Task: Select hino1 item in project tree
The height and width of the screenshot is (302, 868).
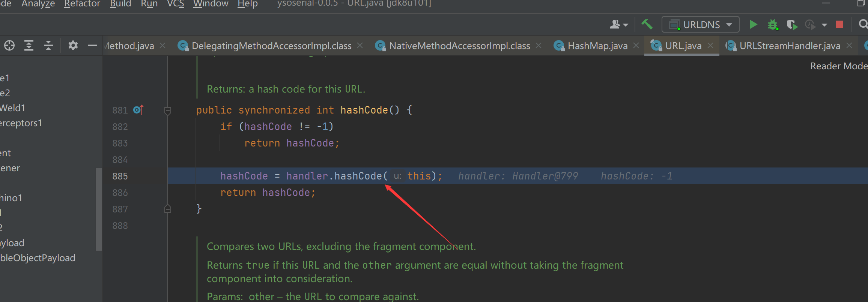Action: [x=11, y=198]
